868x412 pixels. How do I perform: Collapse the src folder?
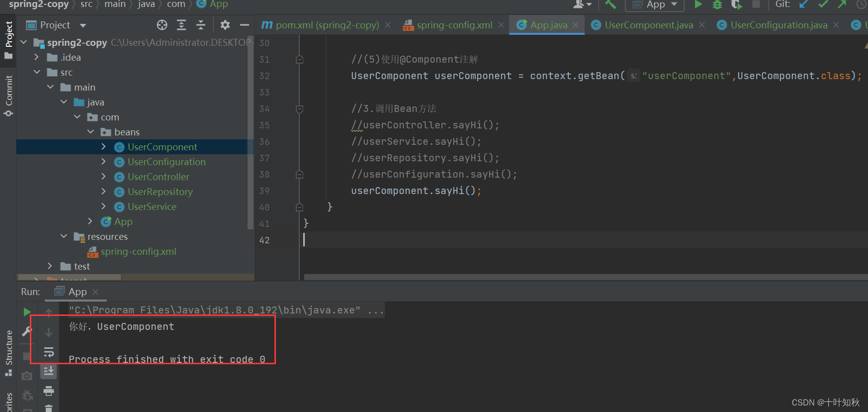37,72
